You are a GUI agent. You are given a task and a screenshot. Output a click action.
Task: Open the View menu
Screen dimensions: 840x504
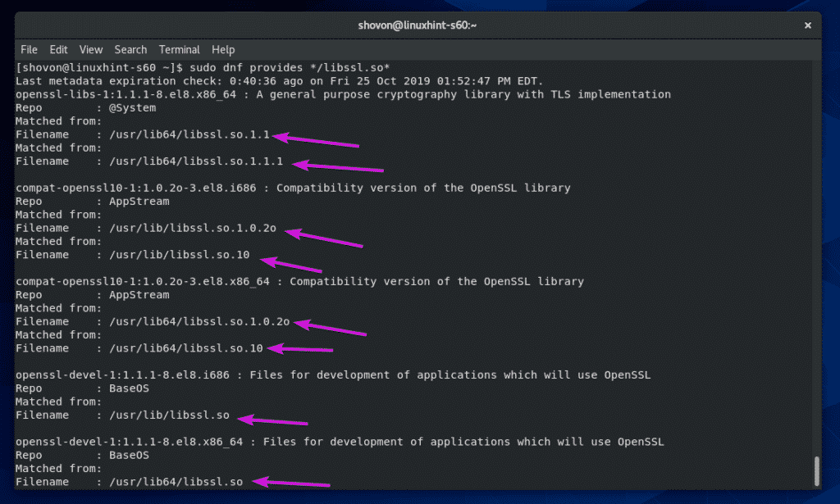pyautogui.click(x=91, y=50)
